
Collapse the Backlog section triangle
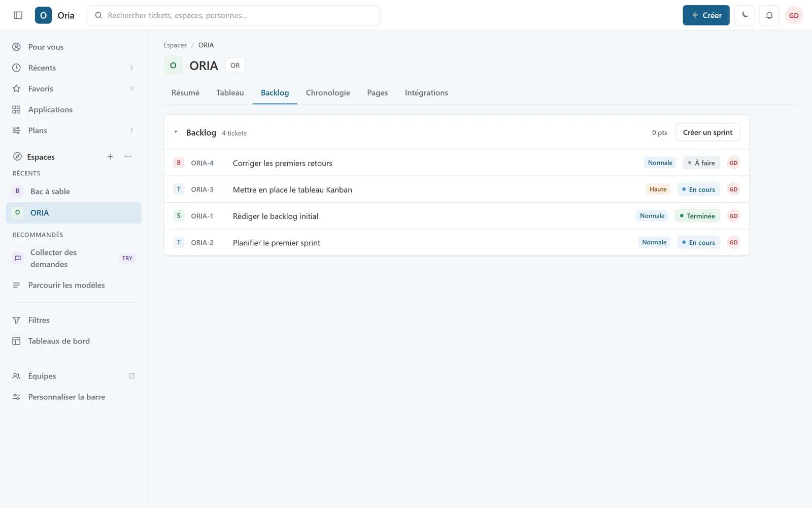pyautogui.click(x=176, y=132)
